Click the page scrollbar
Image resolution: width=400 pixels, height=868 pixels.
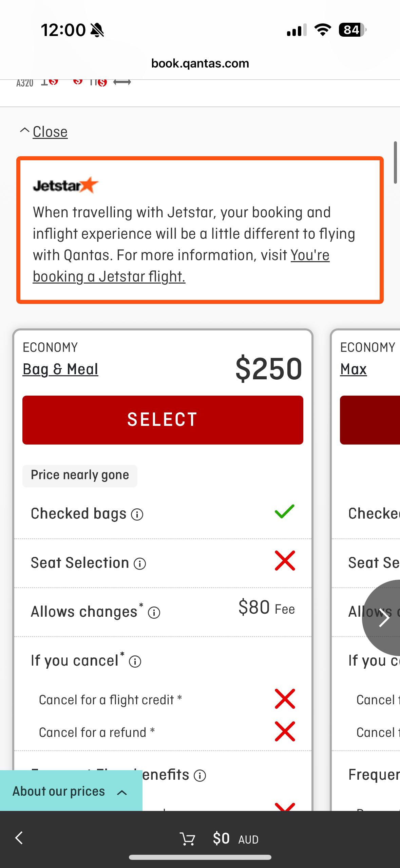[x=395, y=163]
